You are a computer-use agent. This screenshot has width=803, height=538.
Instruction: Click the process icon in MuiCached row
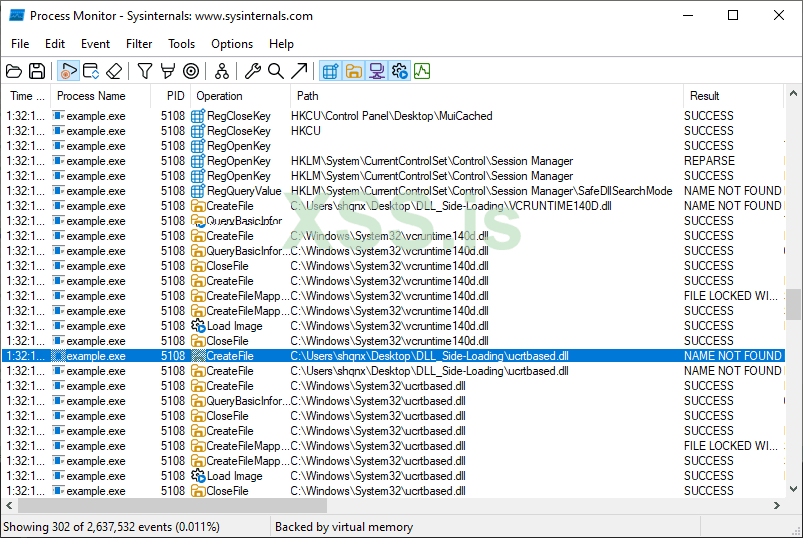click(x=58, y=116)
